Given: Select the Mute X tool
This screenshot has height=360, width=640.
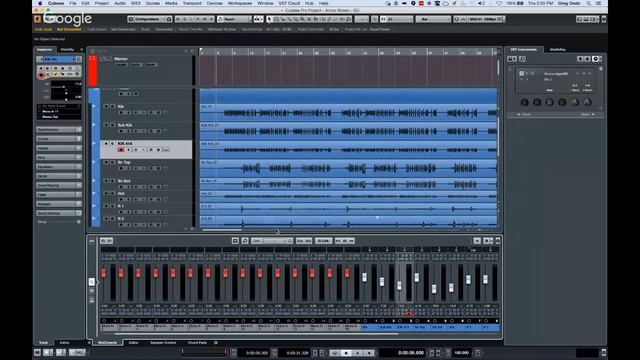Looking at the screenshot, I should [309, 19].
